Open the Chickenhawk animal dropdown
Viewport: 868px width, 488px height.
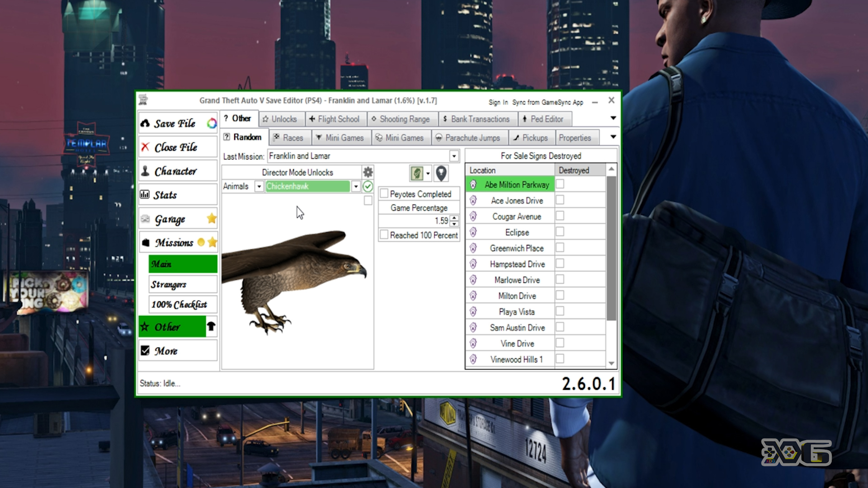point(356,187)
